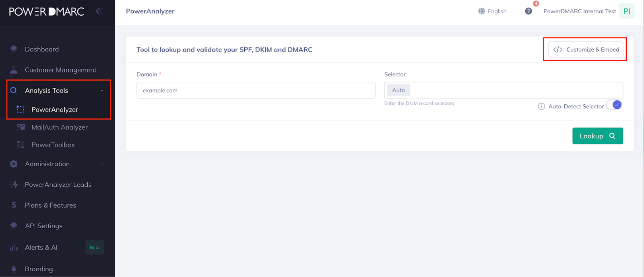Collapse the sidebar using the double-chevron icon
The height and width of the screenshot is (277, 644).
(99, 11)
